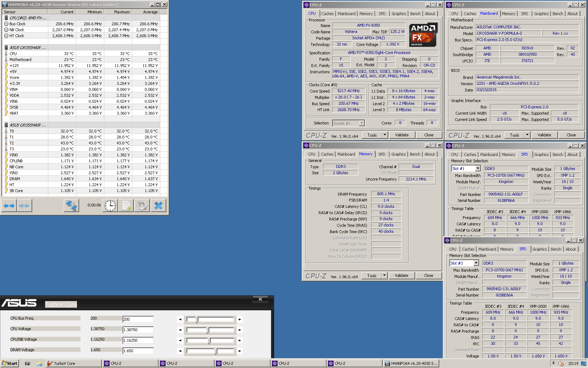Screen dimensions: 588x368
Task: Close sensors with HWiNFO blue X icon
Action: tap(158, 206)
